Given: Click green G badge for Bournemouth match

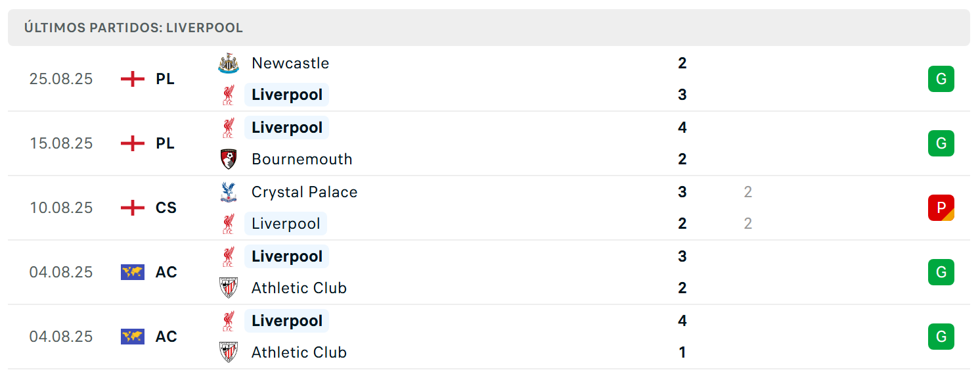Looking at the screenshot, I should pos(941,143).
